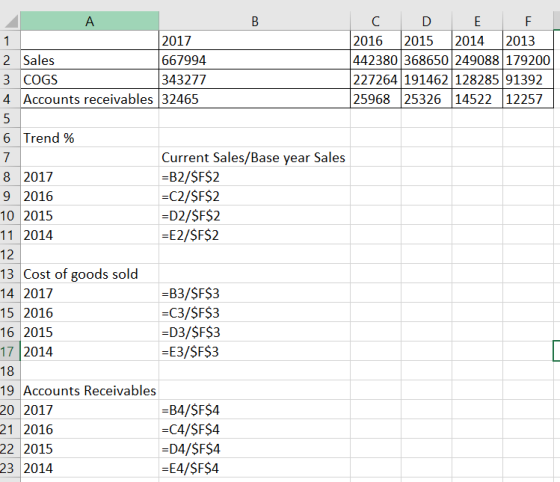560x482 pixels.
Task: Click COGS value 343277
Action: coord(255,79)
